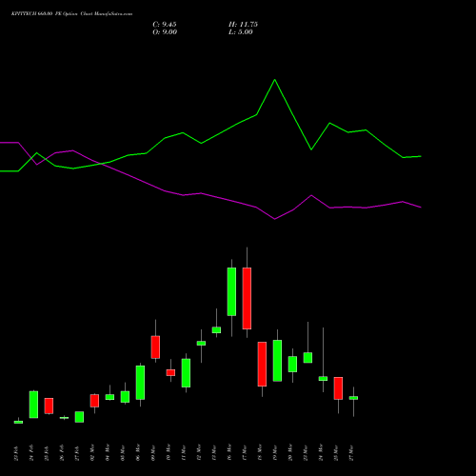Select the red candle for 25 Mar

tap(338, 388)
